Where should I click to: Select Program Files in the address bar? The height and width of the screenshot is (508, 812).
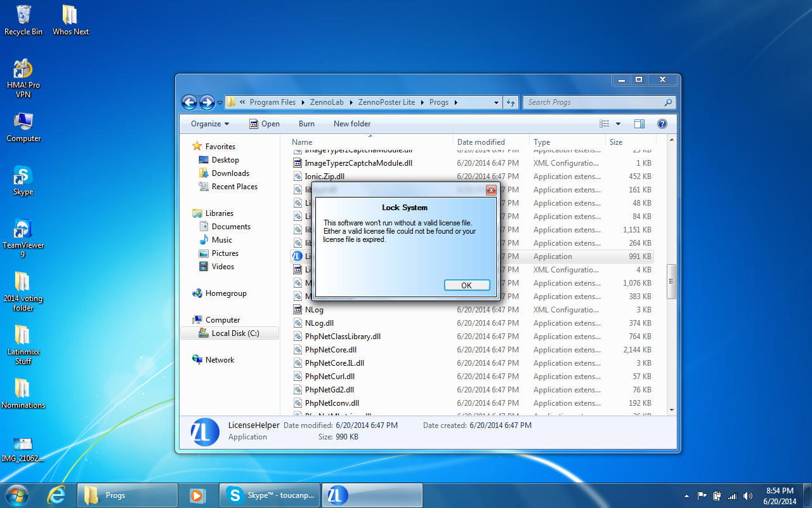pyautogui.click(x=273, y=102)
